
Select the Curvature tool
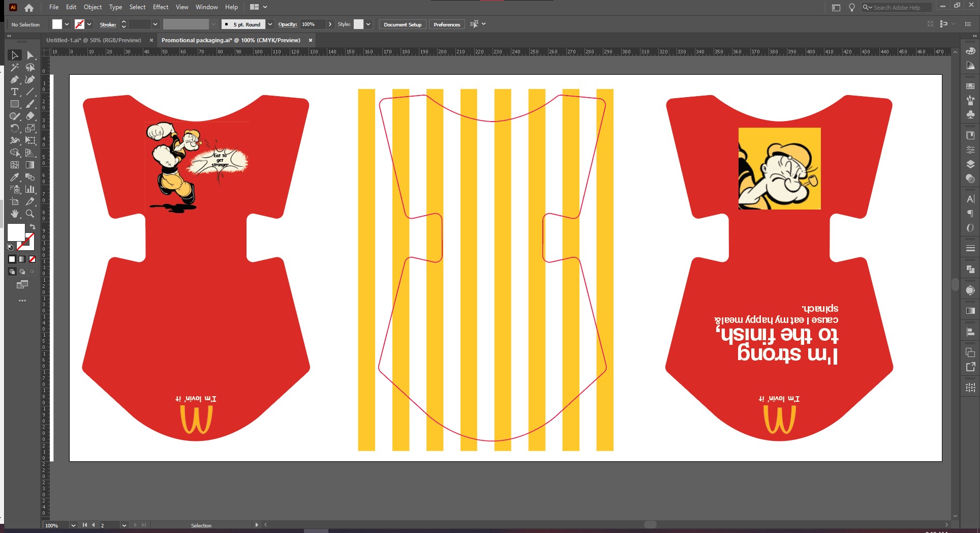[30, 79]
